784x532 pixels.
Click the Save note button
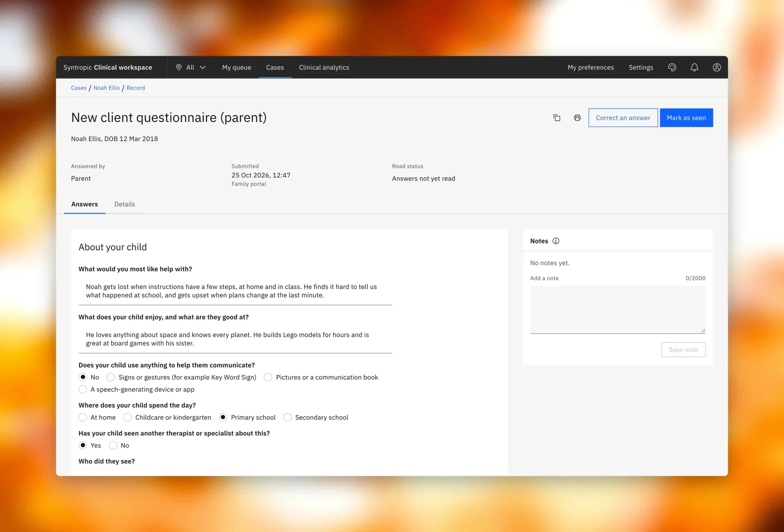683,350
